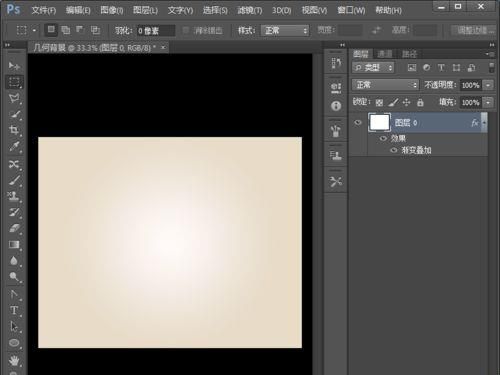
Task: Select the Quick Selection tool
Action: (x=14, y=114)
